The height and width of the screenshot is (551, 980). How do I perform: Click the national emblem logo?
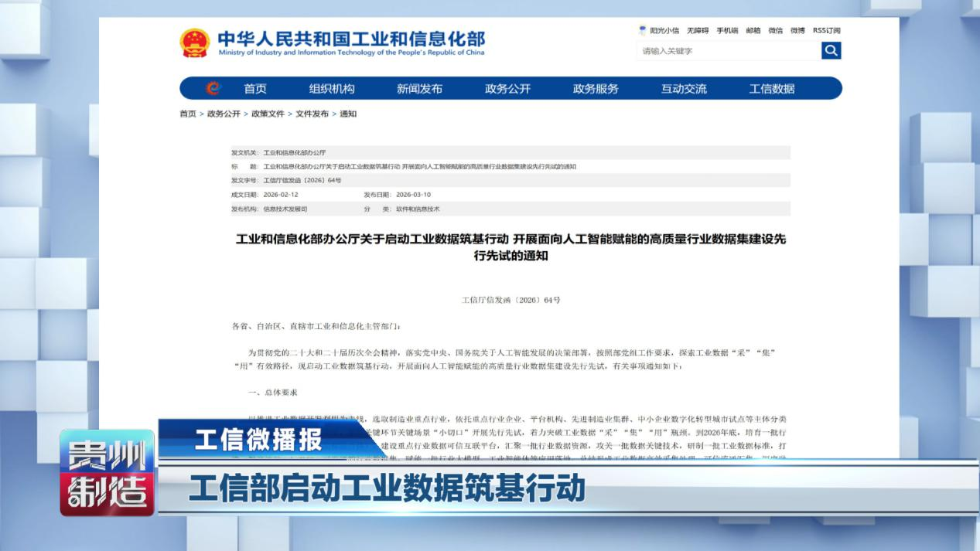tap(194, 43)
